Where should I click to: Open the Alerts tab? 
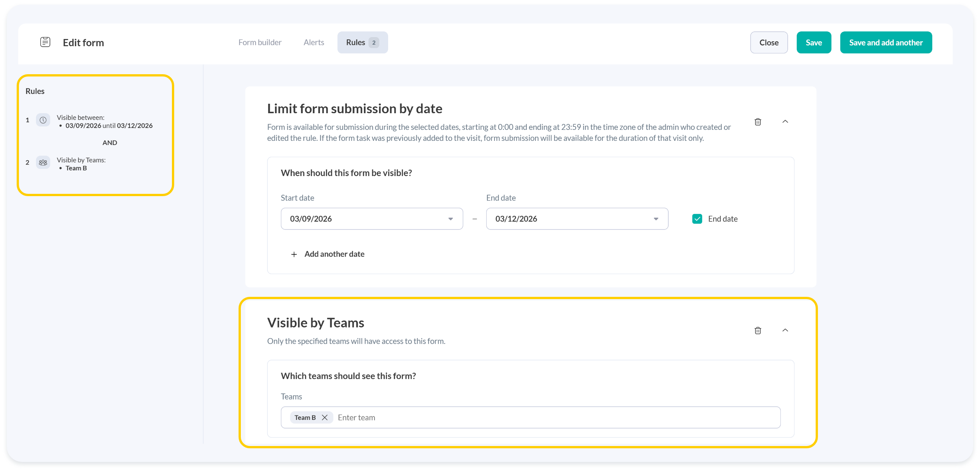[314, 42]
